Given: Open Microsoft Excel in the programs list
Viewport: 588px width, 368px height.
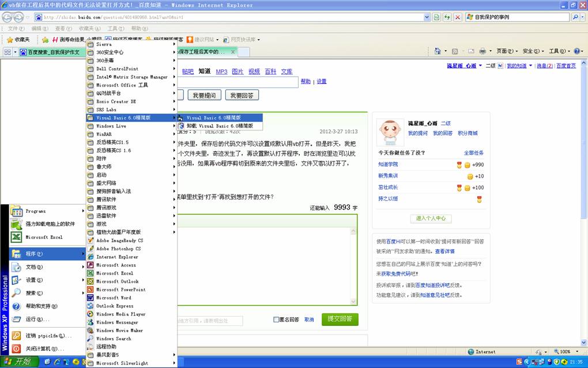Looking at the screenshot, I should [131, 273].
